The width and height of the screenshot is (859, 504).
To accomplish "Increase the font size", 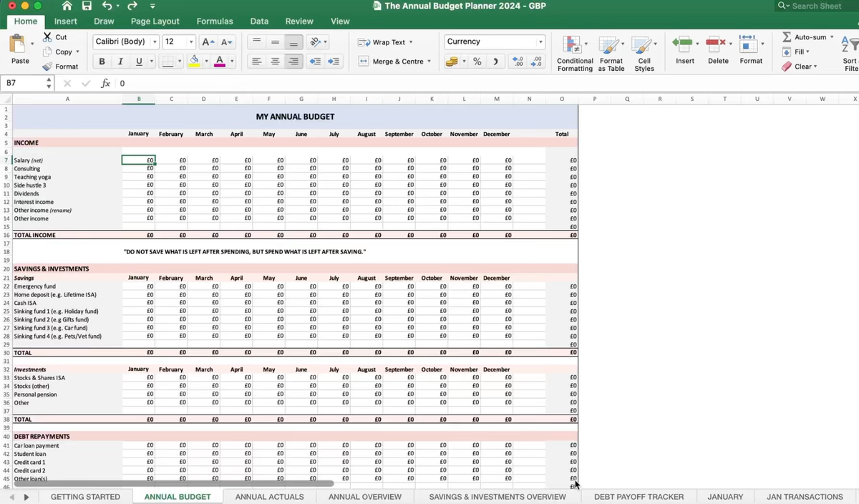I will (x=208, y=42).
